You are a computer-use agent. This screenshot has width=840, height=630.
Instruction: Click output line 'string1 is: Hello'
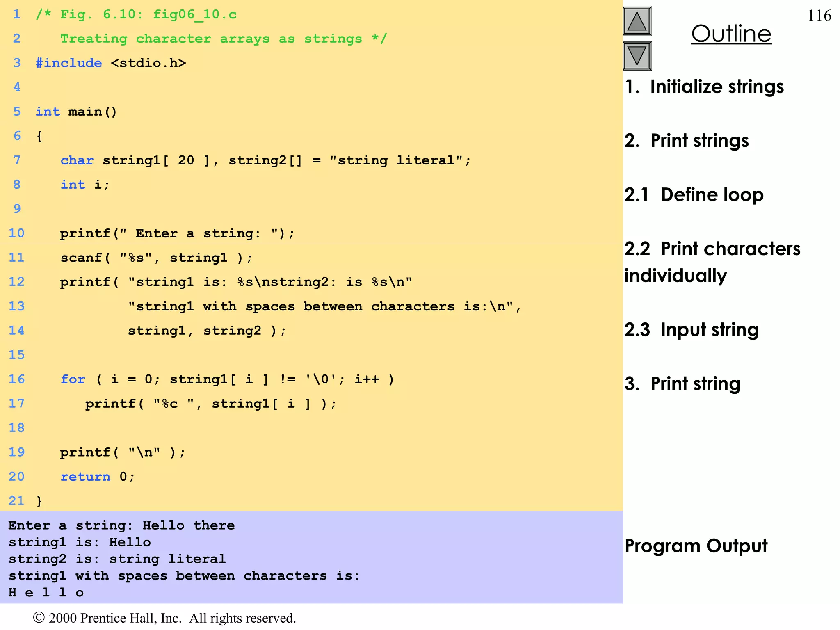[80, 542]
